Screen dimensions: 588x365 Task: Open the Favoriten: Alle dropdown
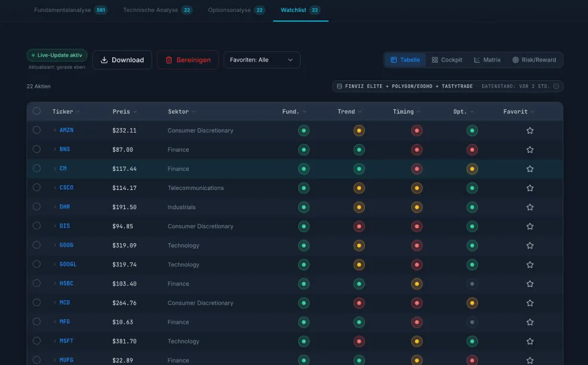pyautogui.click(x=262, y=60)
